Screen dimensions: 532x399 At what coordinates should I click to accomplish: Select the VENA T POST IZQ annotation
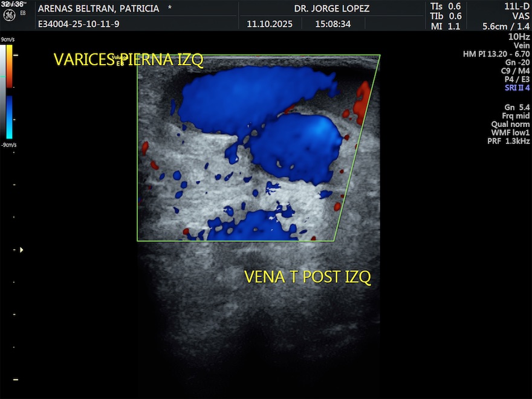click(307, 277)
